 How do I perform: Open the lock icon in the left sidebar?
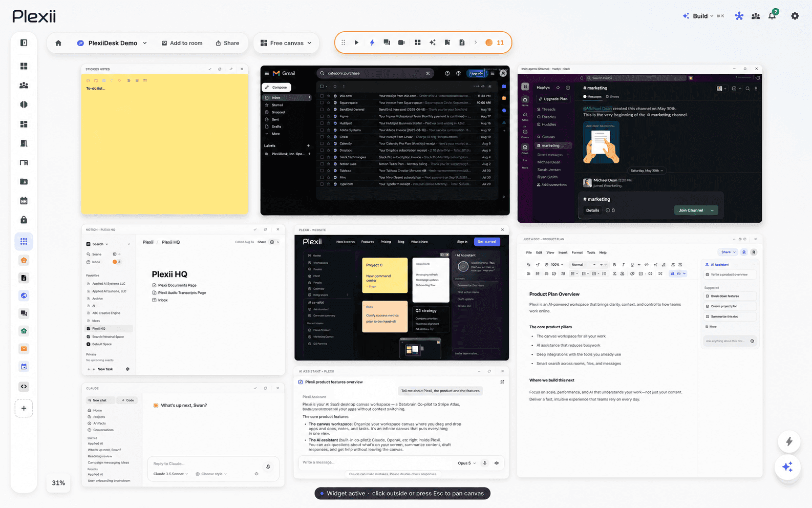(24, 220)
